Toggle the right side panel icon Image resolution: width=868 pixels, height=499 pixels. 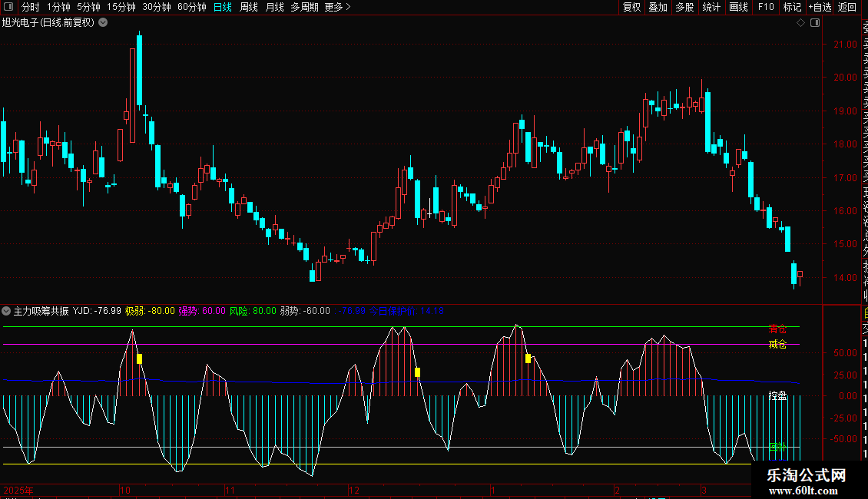pos(814,23)
